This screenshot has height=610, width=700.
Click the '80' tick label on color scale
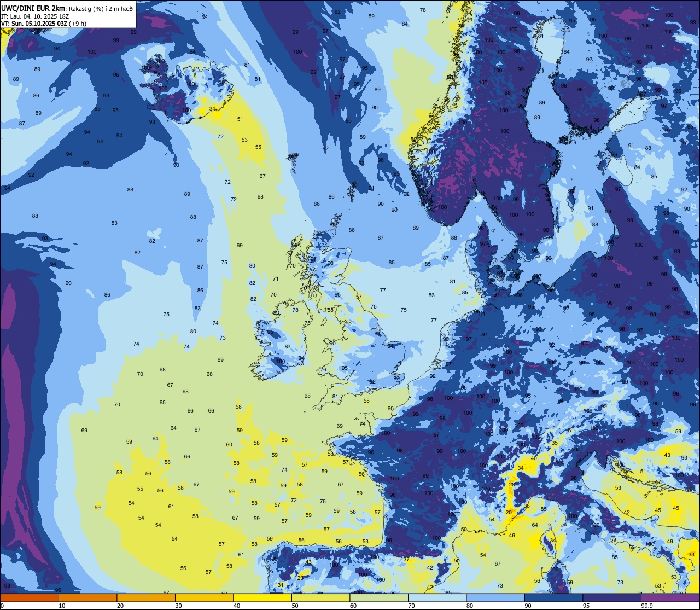pyautogui.click(x=470, y=606)
